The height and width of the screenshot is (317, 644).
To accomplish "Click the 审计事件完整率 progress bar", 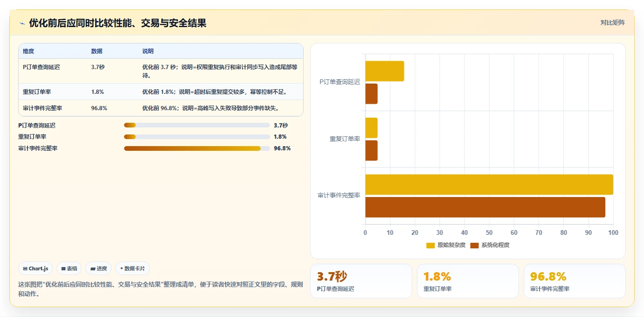I will [197, 148].
